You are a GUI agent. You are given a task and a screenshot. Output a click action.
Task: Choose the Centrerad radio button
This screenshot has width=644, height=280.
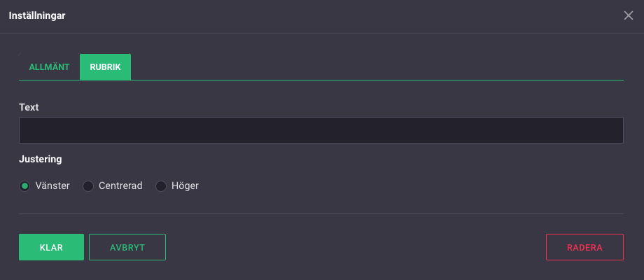[88, 186]
